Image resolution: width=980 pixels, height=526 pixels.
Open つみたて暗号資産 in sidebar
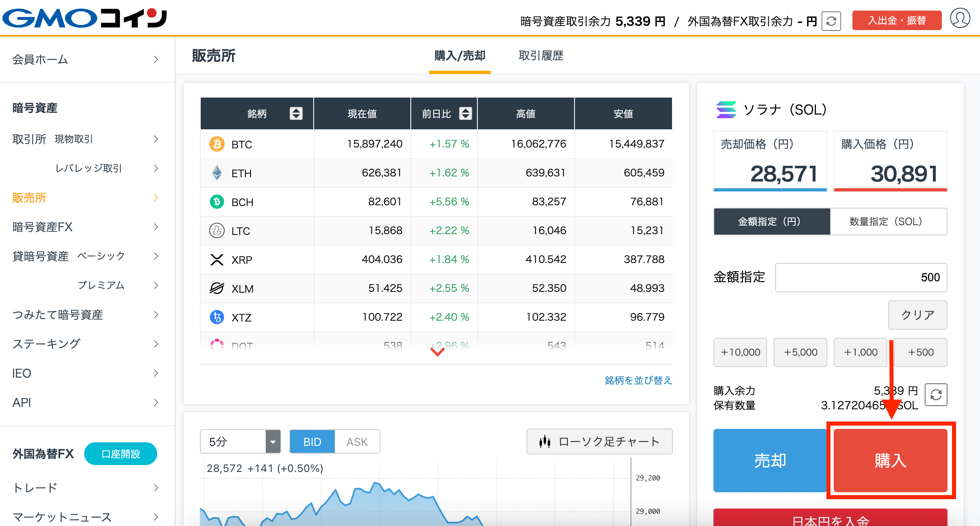(85, 315)
